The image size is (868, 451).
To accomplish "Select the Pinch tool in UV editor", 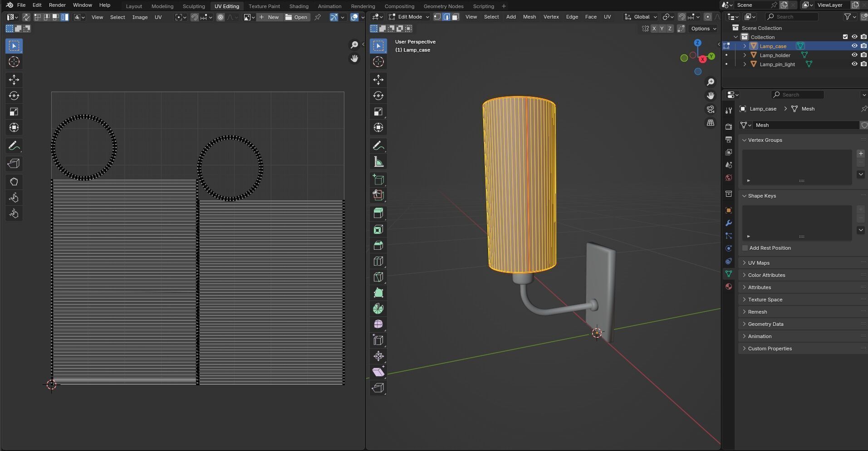I will pos(14,213).
